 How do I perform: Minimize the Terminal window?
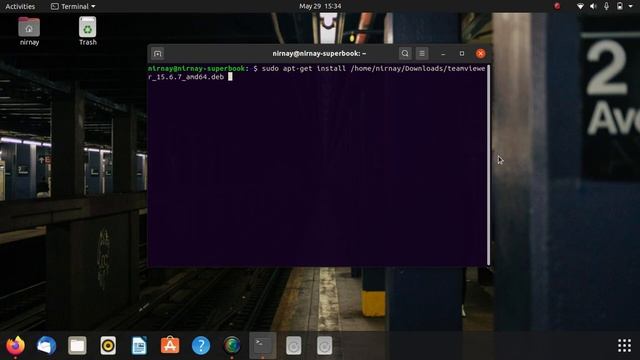click(443, 53)
